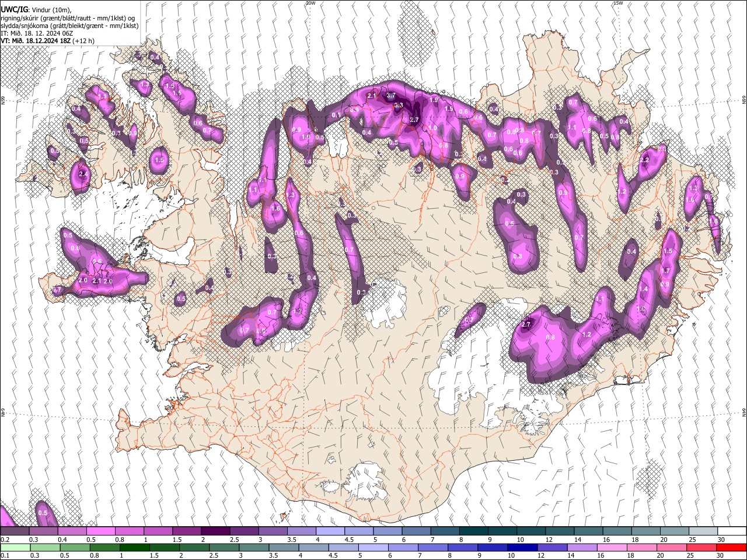Click the '10' label on the lower scale
Image resolution: width=747 pixels, height=560 pixels.
(511, 556)
